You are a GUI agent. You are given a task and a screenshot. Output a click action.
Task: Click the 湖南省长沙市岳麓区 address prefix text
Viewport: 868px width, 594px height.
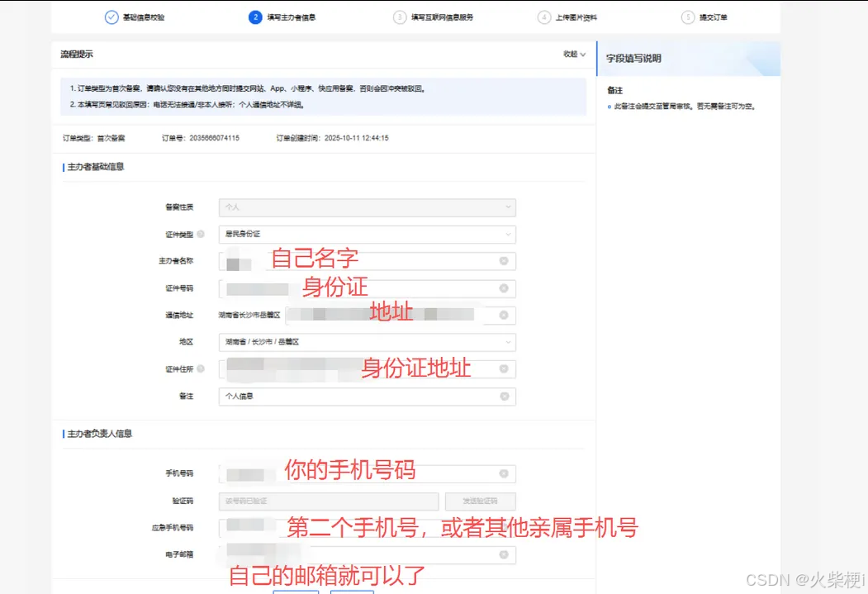[249, 315]
